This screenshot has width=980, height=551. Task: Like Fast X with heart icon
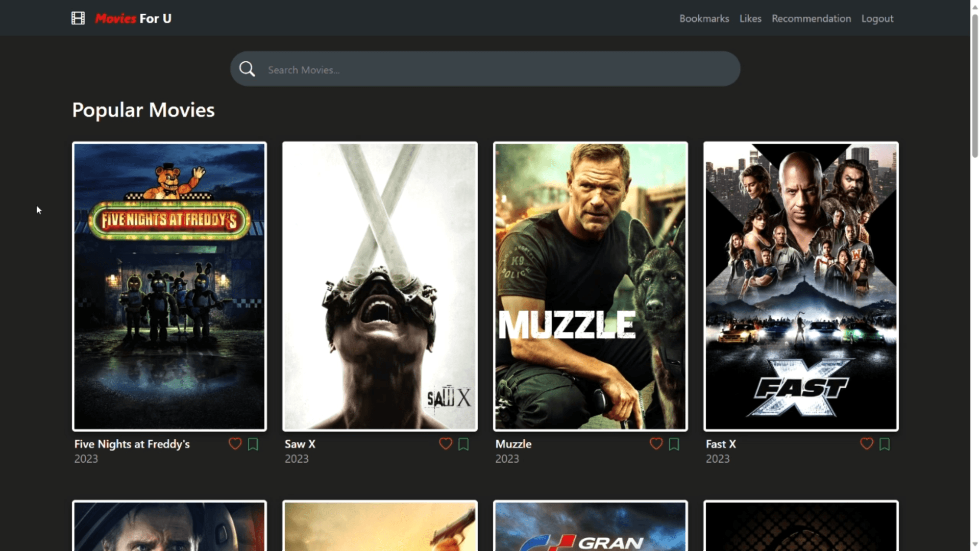[867, 444]
